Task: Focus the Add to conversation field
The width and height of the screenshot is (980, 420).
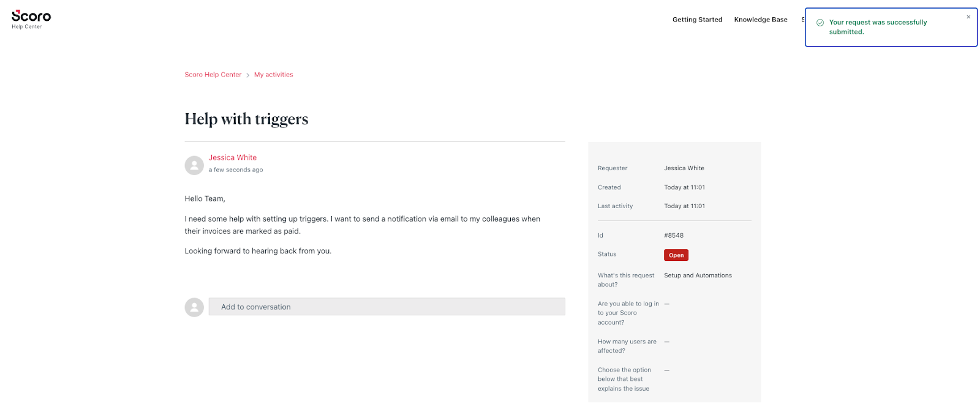Action: tap(386, 307)
